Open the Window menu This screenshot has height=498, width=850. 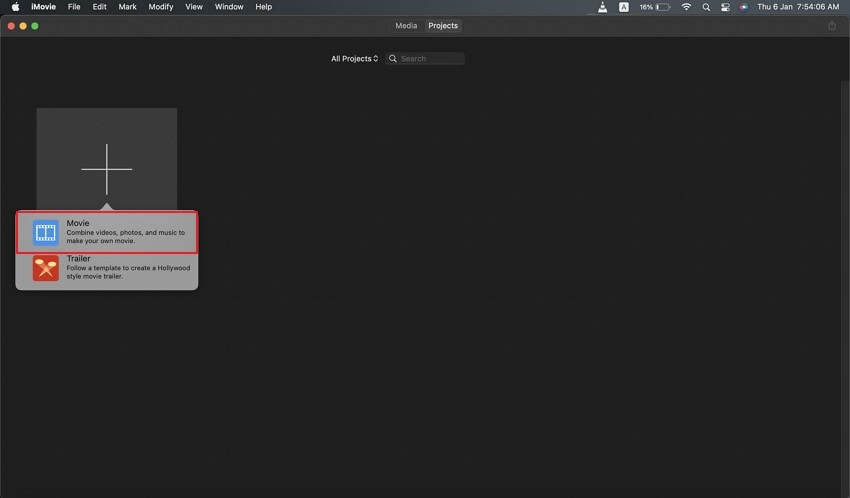[x=229, y=7]
